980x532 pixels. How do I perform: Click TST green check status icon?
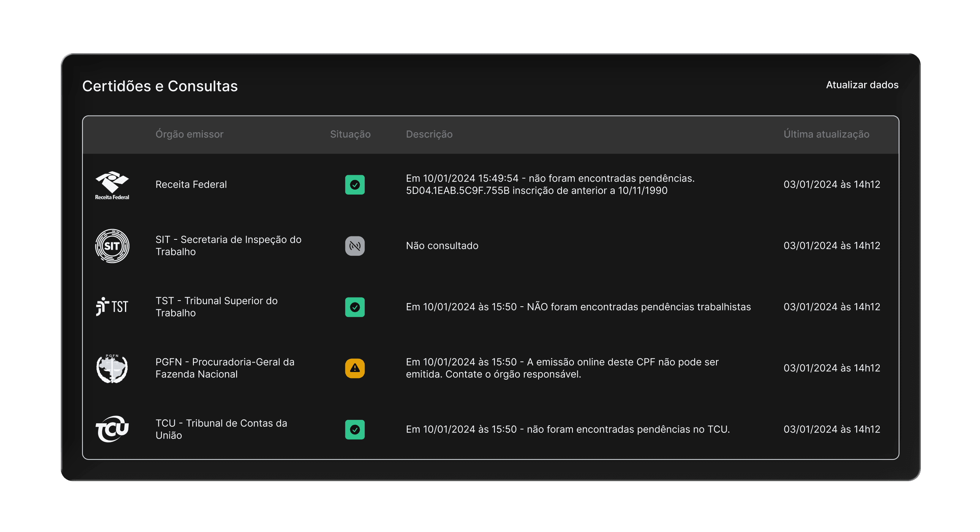click(354, 307)
